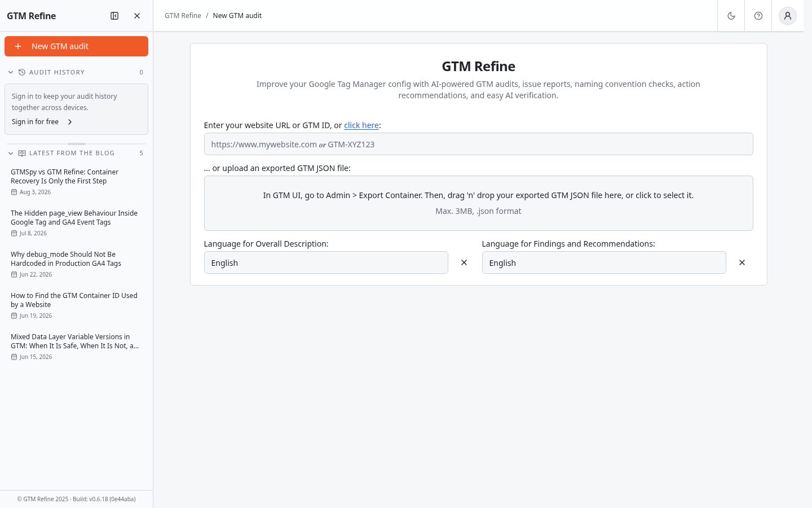Click the Jun 15, 2026 date
The width and height of the screenshot is (812, 508).
pos(36,357)
